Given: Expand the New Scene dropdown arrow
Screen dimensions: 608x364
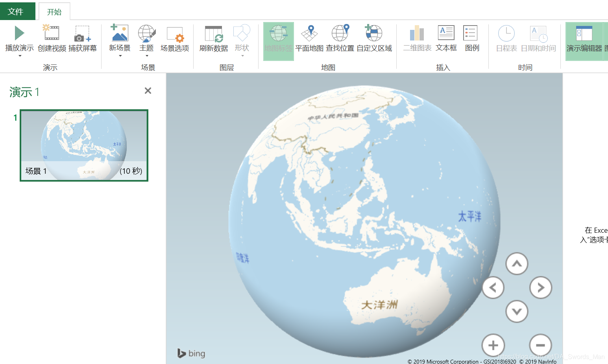Looking at the screenshot, I should click(x=120, y=56).
